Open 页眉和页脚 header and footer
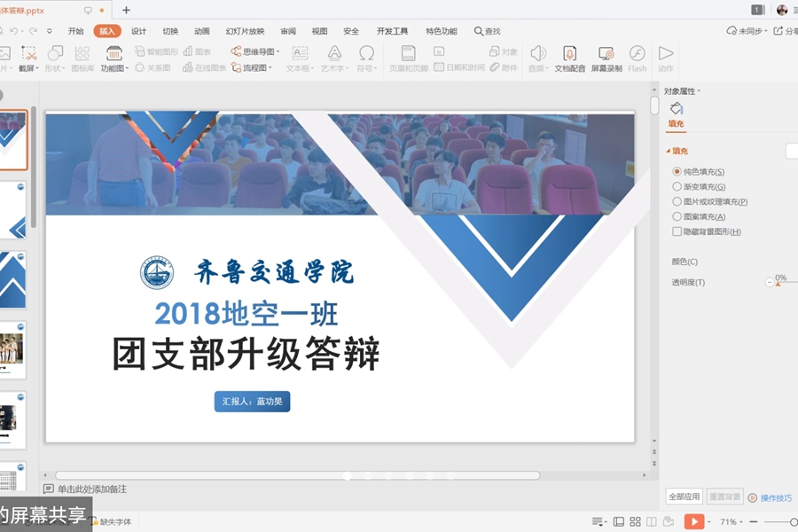Viewport: 798px width, 532px height. tap(408, 59)
